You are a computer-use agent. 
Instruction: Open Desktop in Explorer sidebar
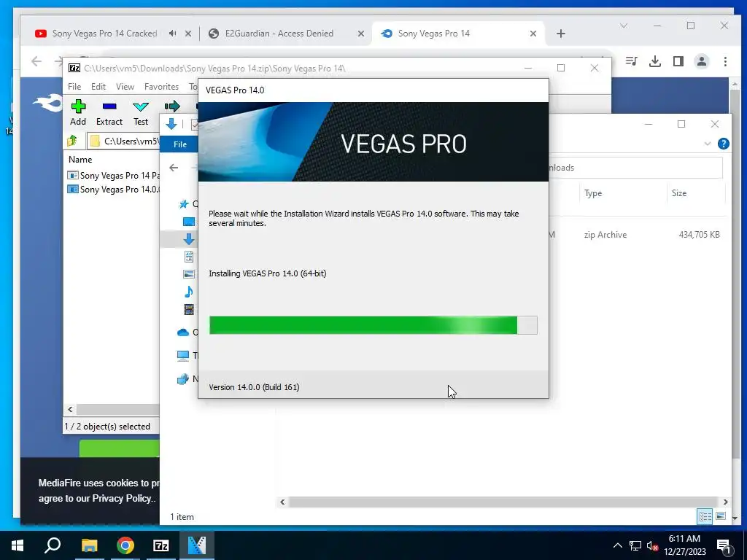pyautogui.click(x=189, y=222)
